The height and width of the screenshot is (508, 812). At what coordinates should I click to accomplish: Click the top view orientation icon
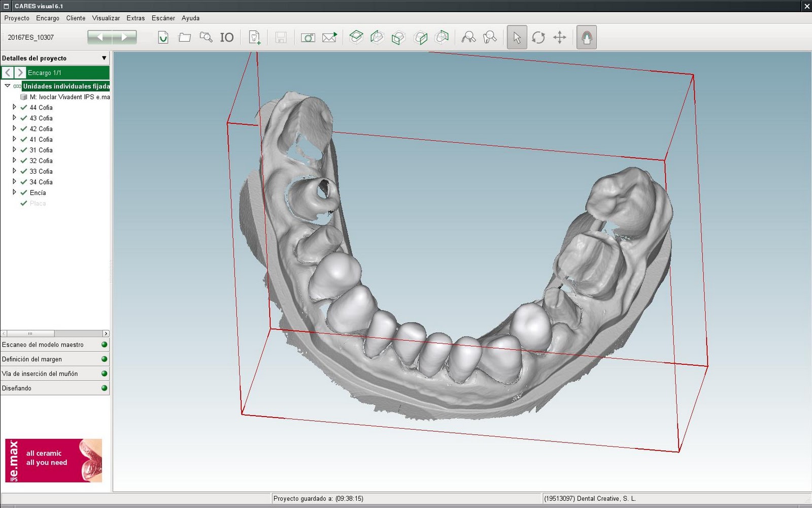[x=357, y=37]
